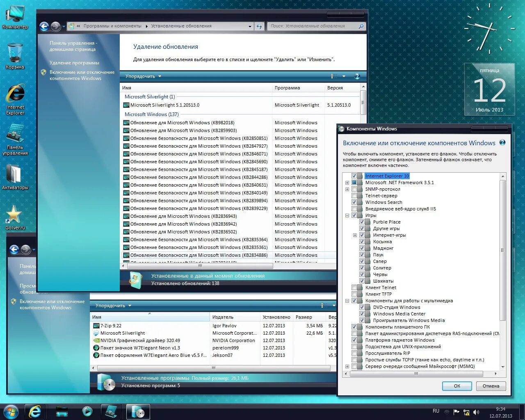The height and width of the screenshot is (420, 525).
Task: Open the Корзина recycle bin icon
Action: click(15, 56)
